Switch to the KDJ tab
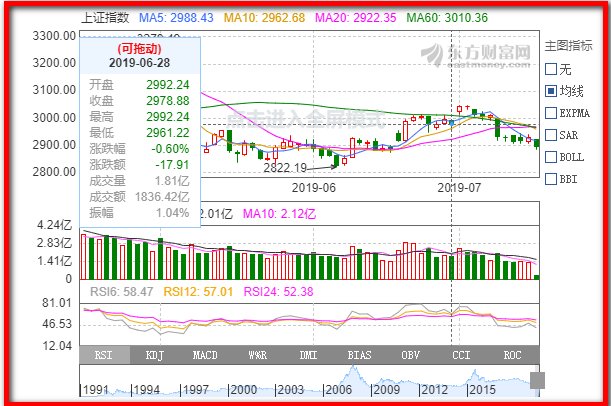Image resolution: width=611 pixels, height=406 pixels. [x=154, y=355]
